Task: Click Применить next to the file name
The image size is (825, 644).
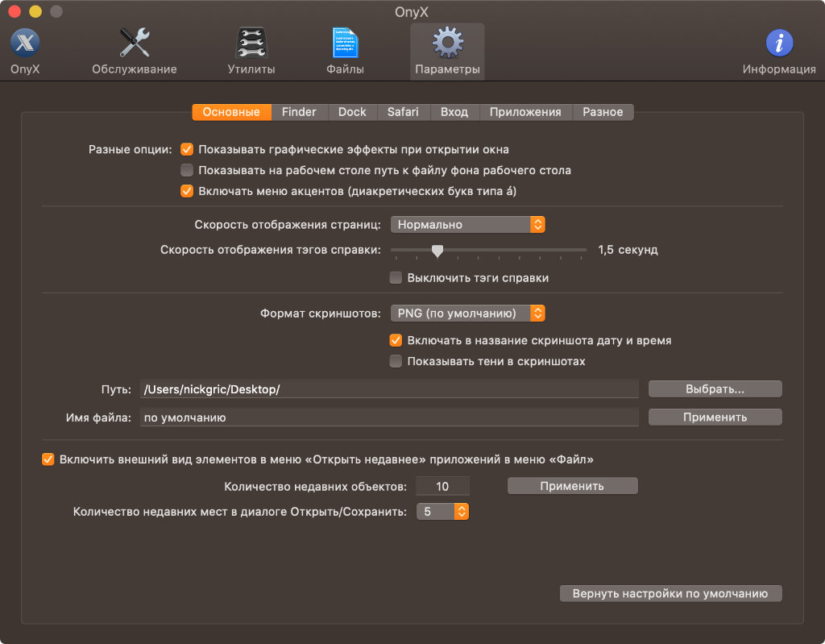Action: pyautogui.click(x=715, y=417)
